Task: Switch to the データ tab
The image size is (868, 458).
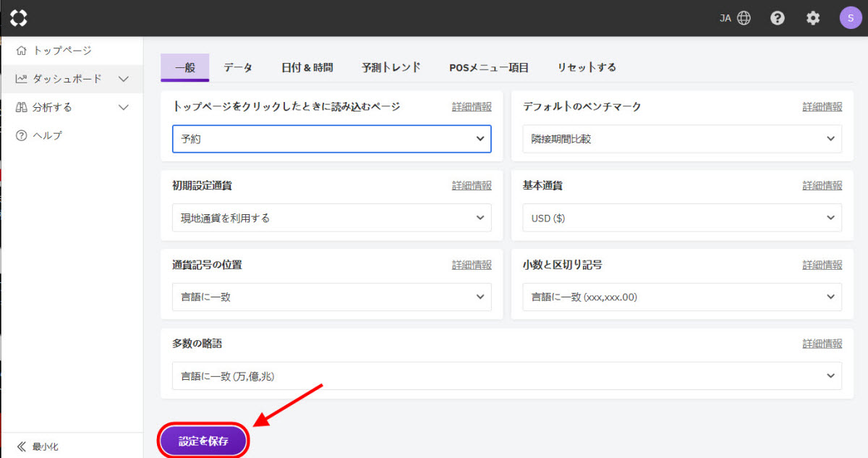Action: coord(238,67)
